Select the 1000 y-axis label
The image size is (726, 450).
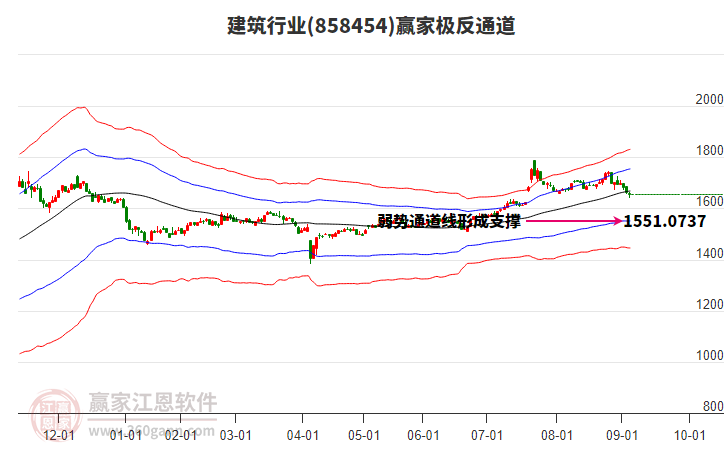pos(709,355)
